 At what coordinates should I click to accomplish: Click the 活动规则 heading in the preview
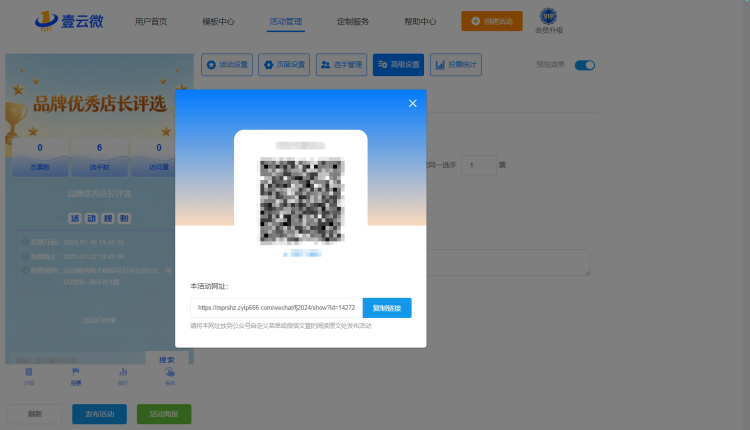(x=99, y=219)
